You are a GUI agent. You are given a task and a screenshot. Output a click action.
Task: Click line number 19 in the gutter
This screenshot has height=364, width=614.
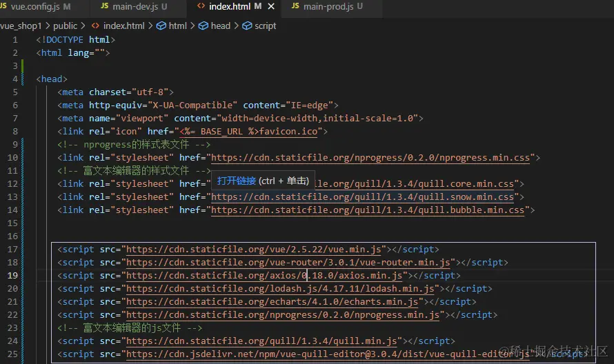coord(12,276)
